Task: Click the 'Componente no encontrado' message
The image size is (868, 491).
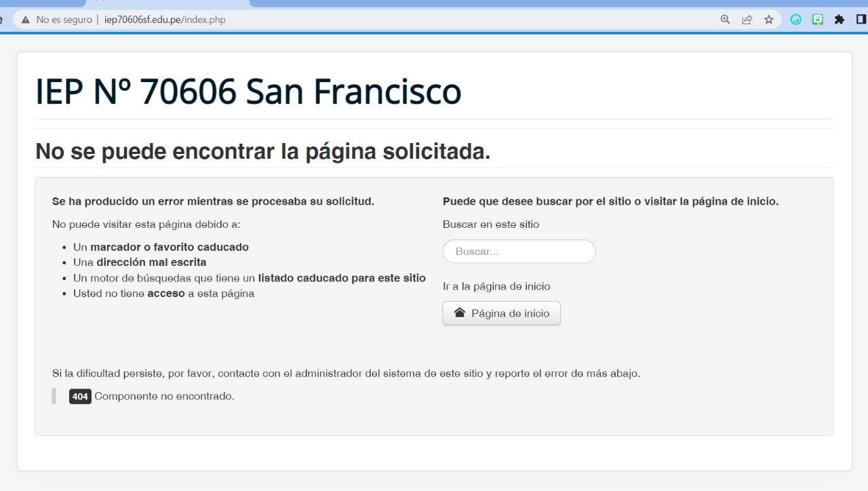Action: pos(164,397)
